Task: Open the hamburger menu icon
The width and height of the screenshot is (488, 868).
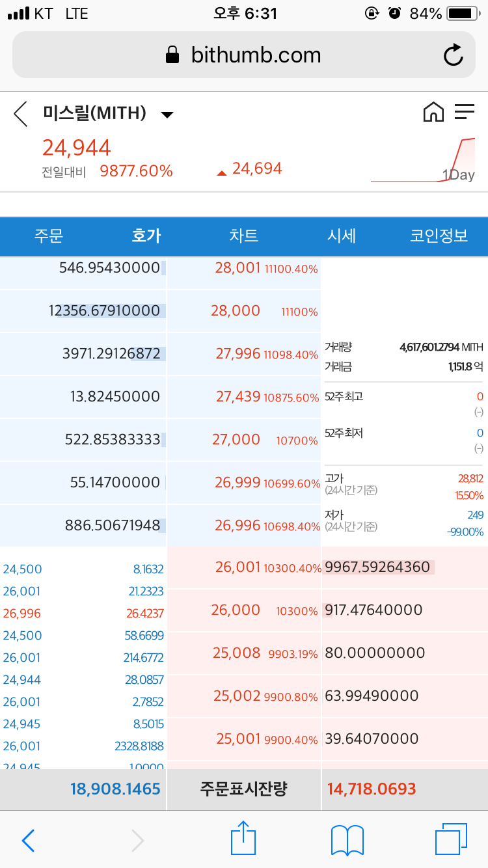Action: (x=465, y=112)
